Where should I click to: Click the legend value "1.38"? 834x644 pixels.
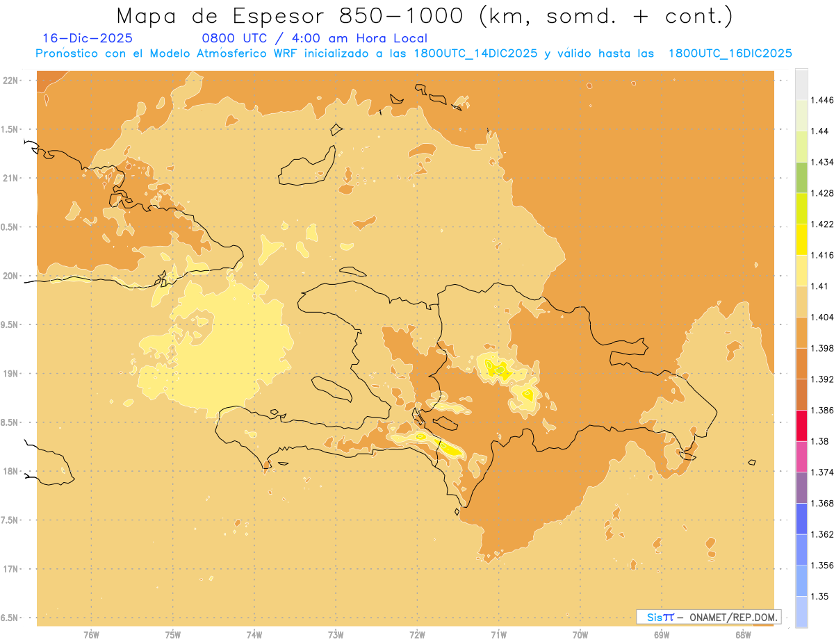click(820, 441)
